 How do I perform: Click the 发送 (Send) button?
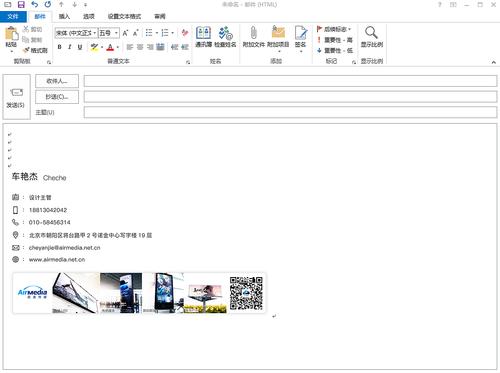click(16, 97)
